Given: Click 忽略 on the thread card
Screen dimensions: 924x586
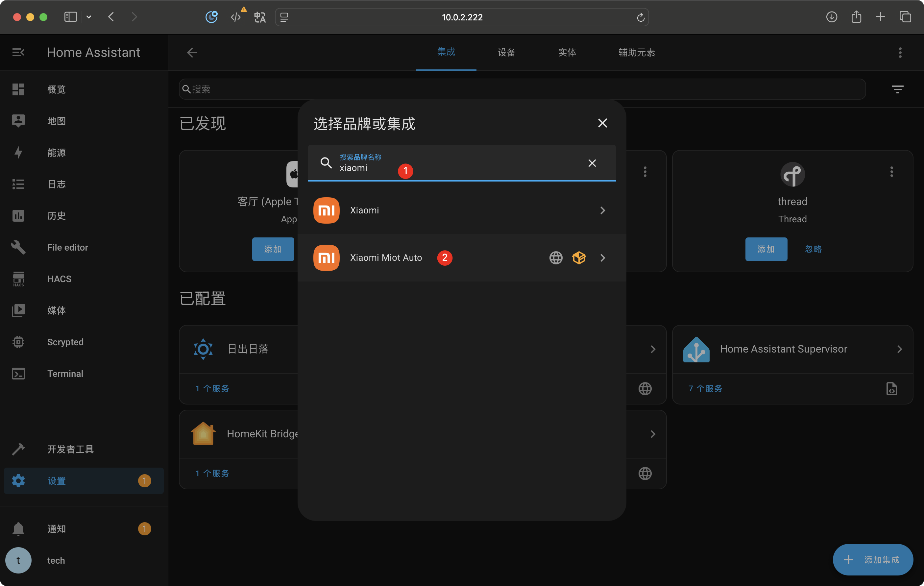Looking at the screenshot, I should pos(813,249).
